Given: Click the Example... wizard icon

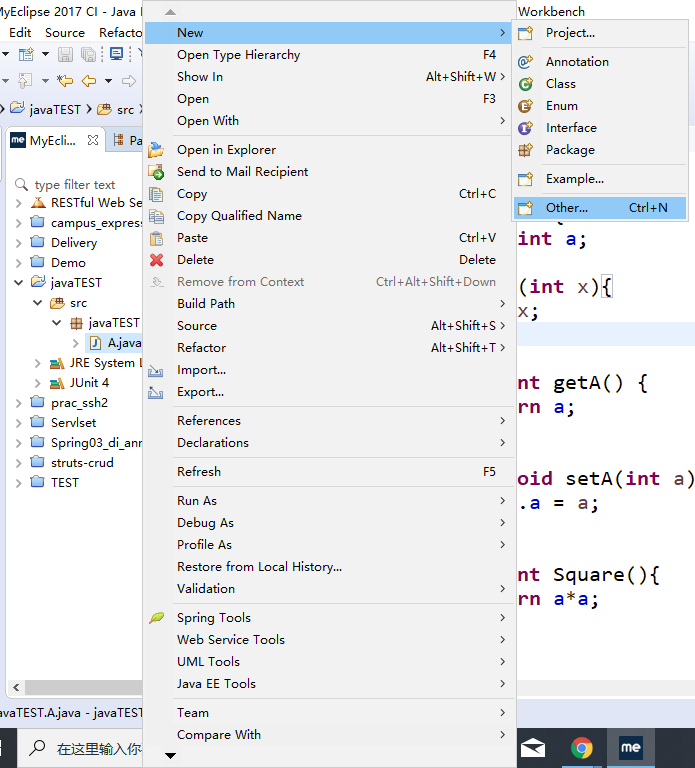Looking at the screenshot, I should click(x=526, y=179).
